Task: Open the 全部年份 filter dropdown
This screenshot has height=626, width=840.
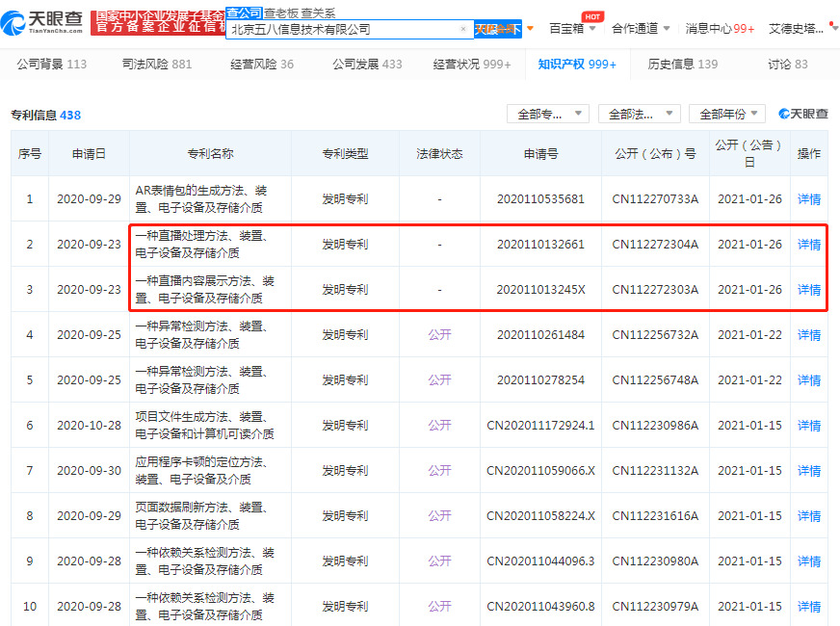Action: (727, 114)
